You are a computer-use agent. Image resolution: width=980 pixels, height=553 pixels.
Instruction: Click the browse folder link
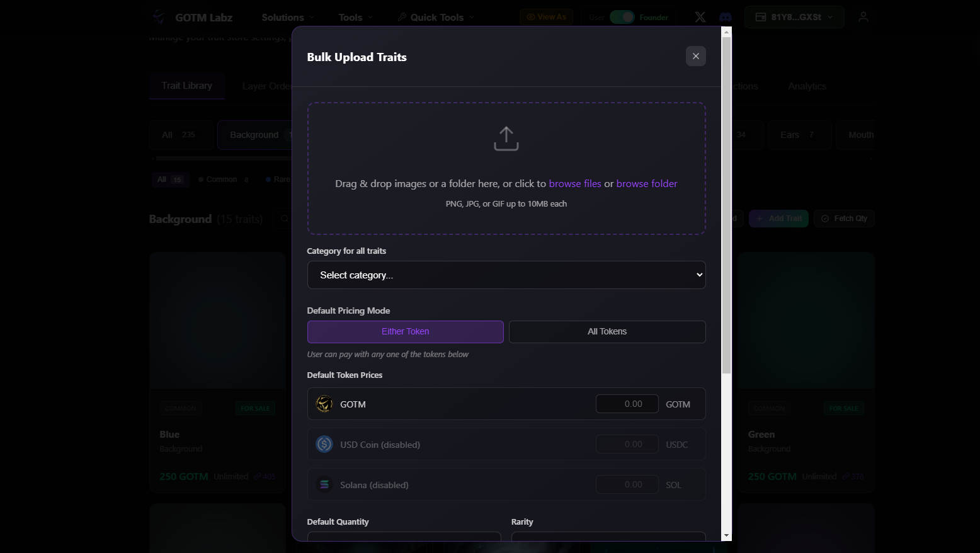pos(646,184)
